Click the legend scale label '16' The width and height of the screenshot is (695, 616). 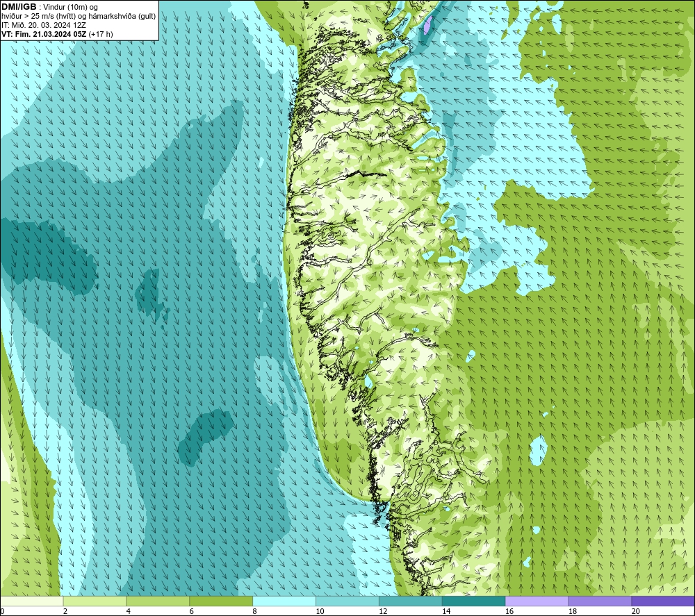509,611
